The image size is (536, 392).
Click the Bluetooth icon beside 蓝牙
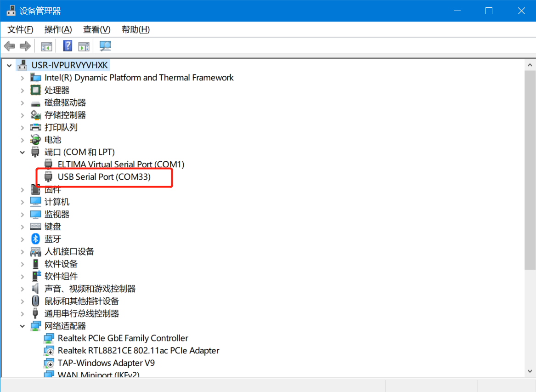click(35, 239)
